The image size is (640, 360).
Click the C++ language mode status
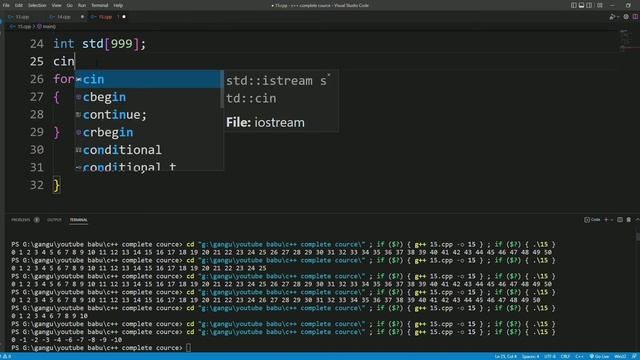579,356
